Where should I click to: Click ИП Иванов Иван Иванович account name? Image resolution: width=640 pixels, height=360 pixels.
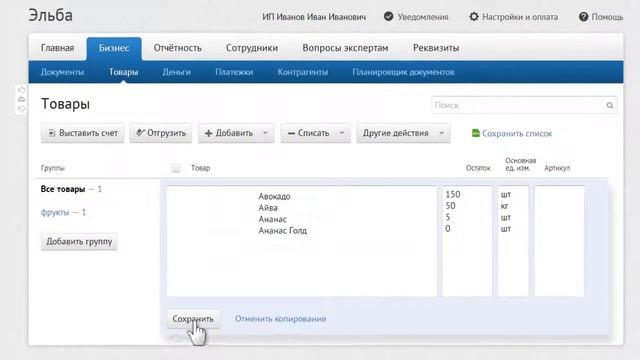click(314, 17)
